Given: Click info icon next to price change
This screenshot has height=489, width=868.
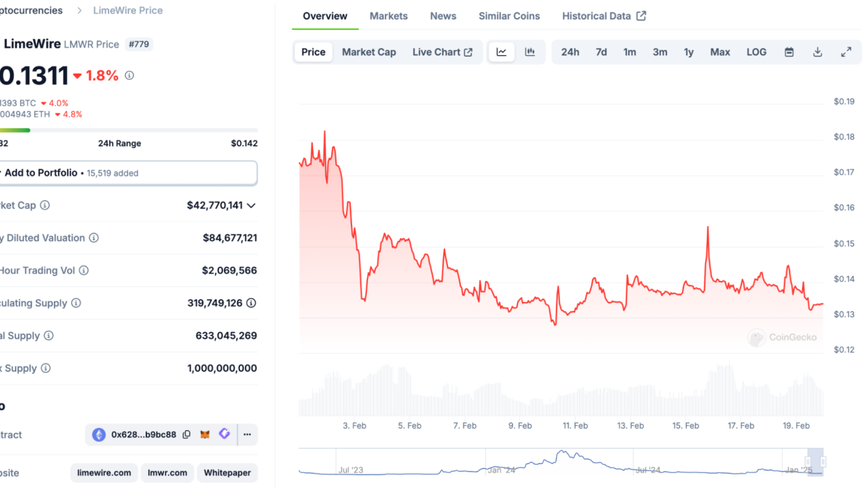Looking at the screenshot, I should point(129,76).
